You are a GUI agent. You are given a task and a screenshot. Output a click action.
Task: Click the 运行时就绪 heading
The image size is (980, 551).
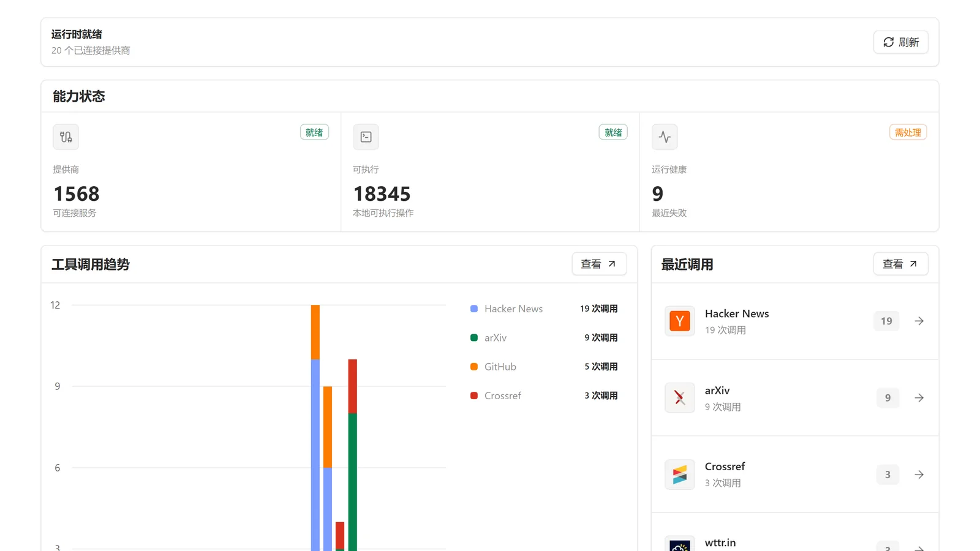point(77,34)
